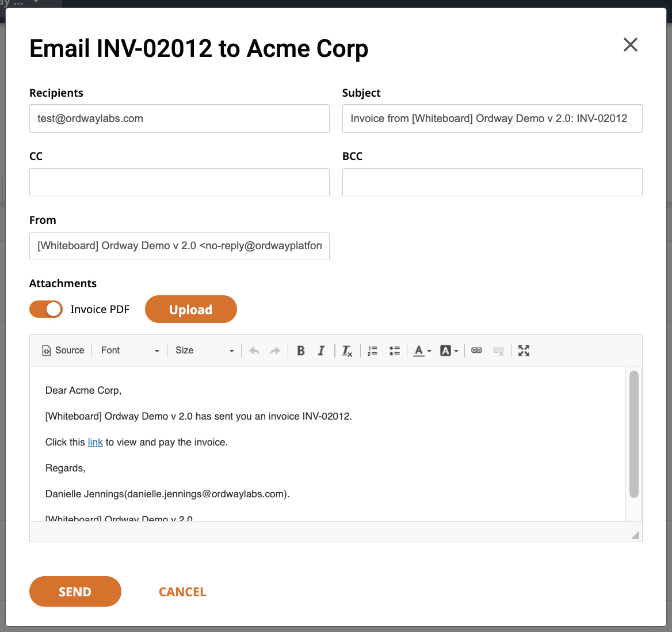Redo the last edit
The height and width of the screenshot is (632, 672).
pos(275,351)
